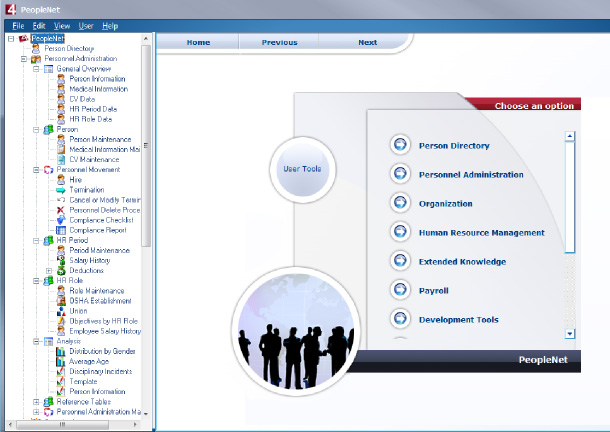
Task: Click the Hire person icon in tree
Action: pyautogui.click(x=61, y=180)
